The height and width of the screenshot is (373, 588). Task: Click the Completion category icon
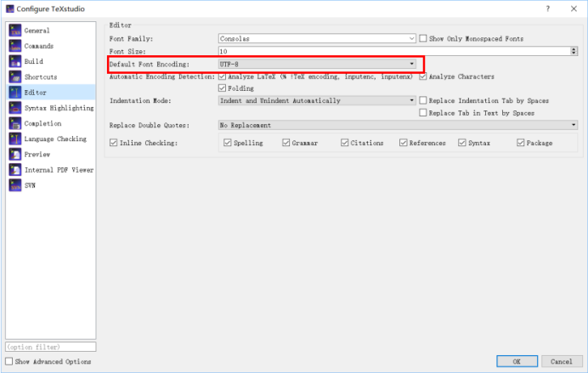click(x=15, y=123)
